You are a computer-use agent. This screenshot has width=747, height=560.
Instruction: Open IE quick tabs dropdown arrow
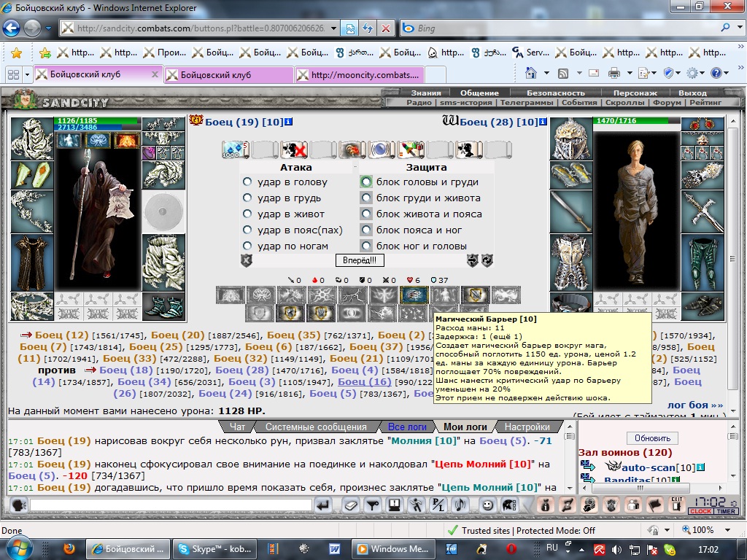click(27, 74)
